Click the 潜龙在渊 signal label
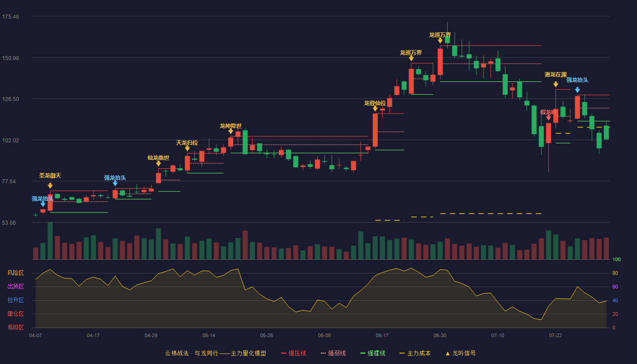637x364 pixels. point(556,75)
